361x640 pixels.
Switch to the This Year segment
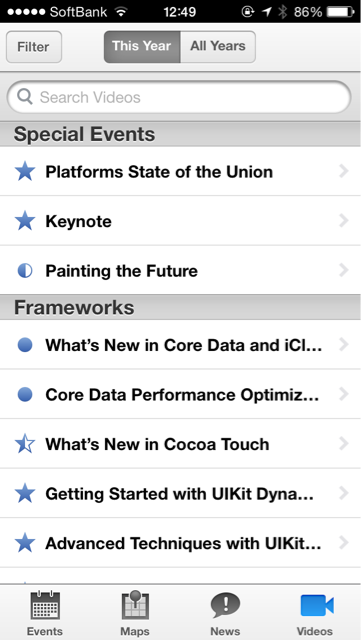142,47
